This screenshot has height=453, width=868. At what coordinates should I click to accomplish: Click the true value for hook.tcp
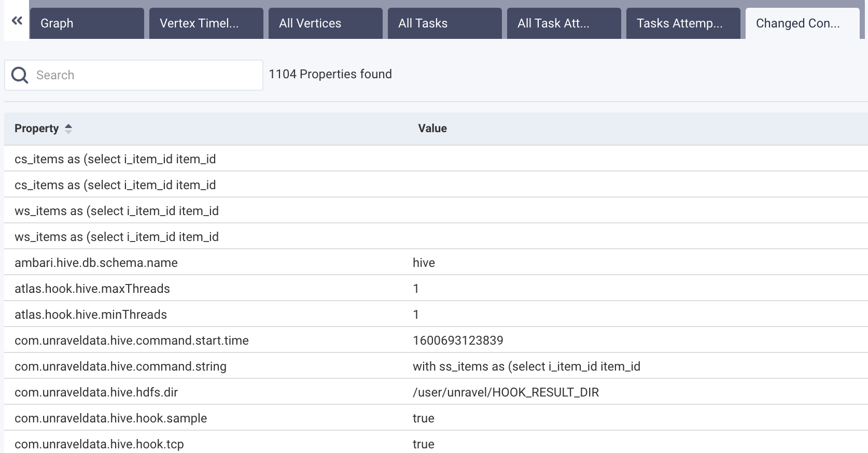click(x=424, y=444)
